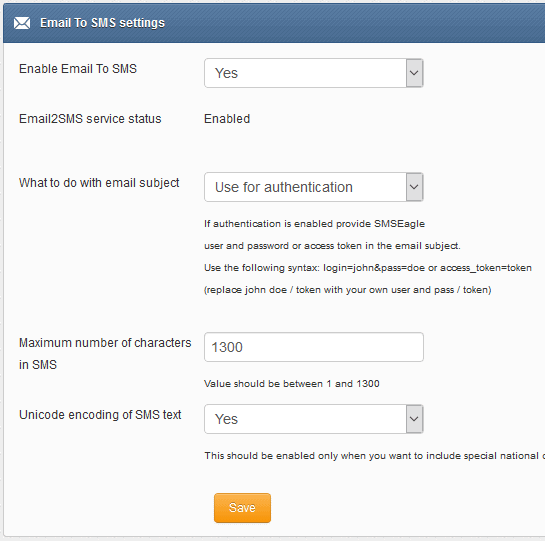Click the "Enabled" service status text
Viewport: 545px width, 541px height.
(x=227, y=119)
